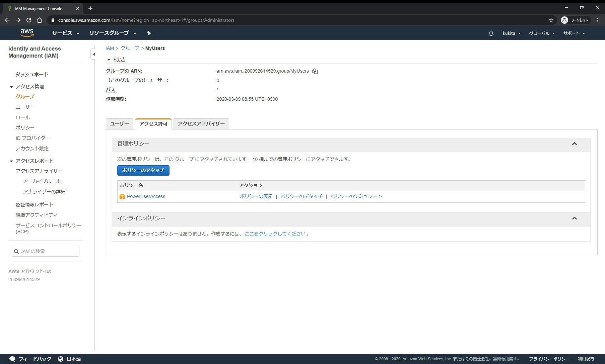605x364 pixels.
Task: Open 利用規約 footer link
Action: coord(586,359)
